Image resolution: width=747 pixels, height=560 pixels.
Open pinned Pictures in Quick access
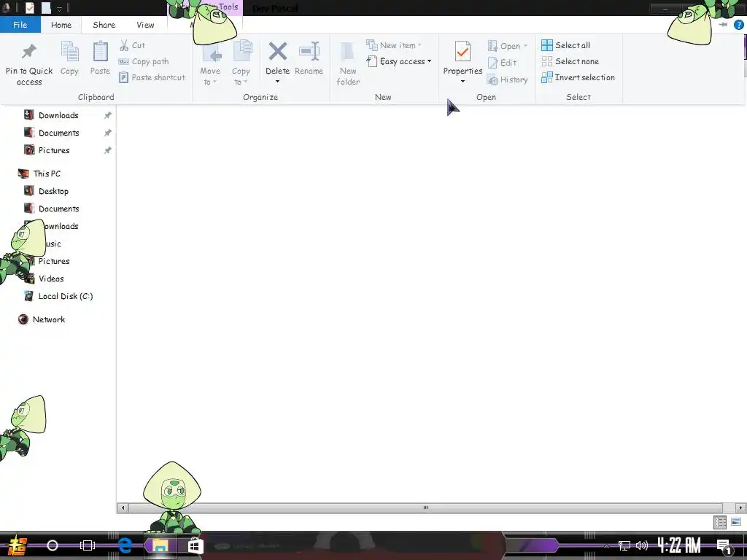(54, 150)
